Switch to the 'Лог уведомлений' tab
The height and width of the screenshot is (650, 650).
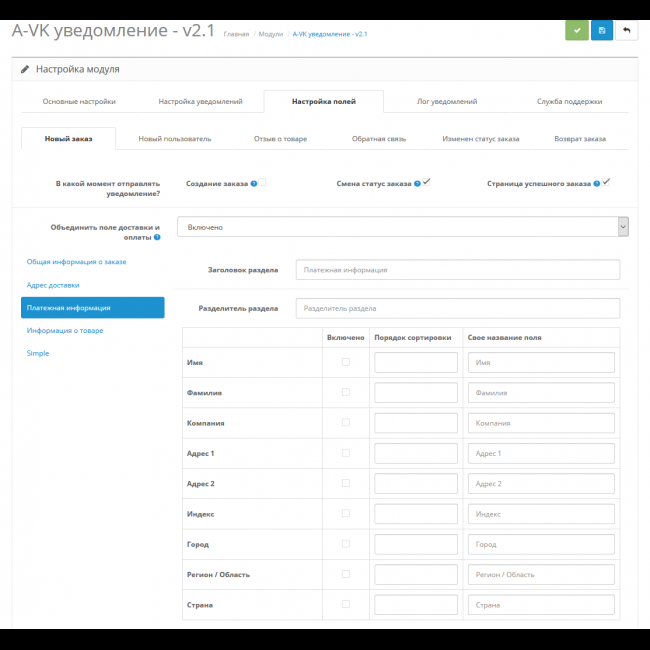click(x=446, y=102)
